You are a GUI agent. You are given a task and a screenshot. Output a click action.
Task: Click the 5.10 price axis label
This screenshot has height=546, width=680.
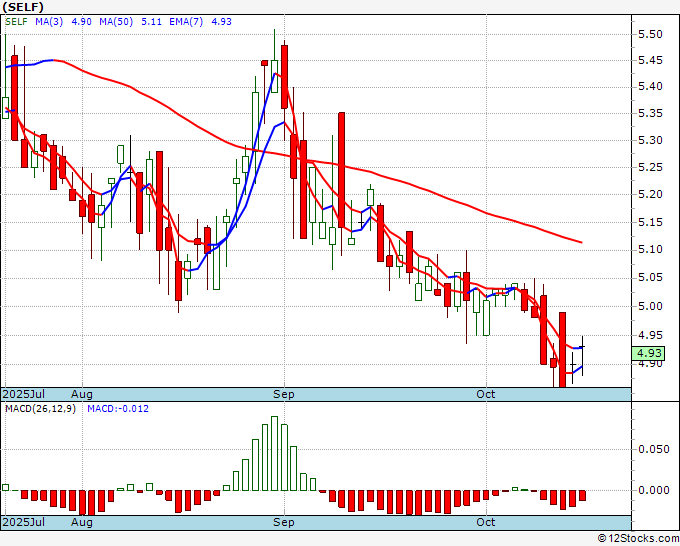(x=651, y=249)
